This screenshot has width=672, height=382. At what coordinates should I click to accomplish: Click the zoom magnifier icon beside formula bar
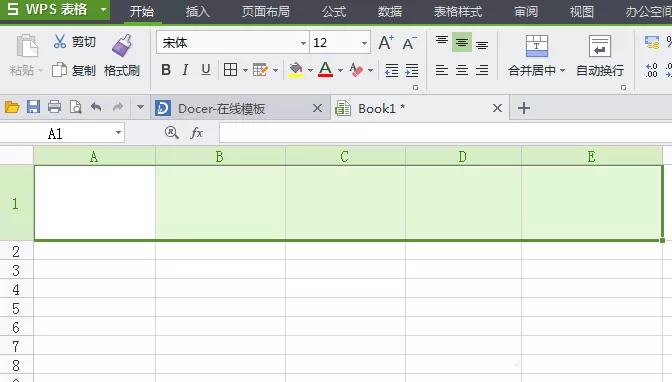[171, 133]
